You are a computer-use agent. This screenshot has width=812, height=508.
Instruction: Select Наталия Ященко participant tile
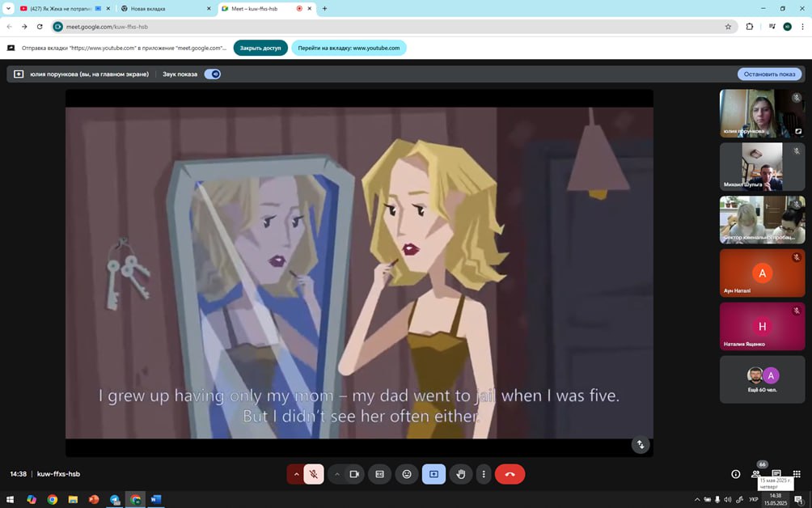point(763,326)
